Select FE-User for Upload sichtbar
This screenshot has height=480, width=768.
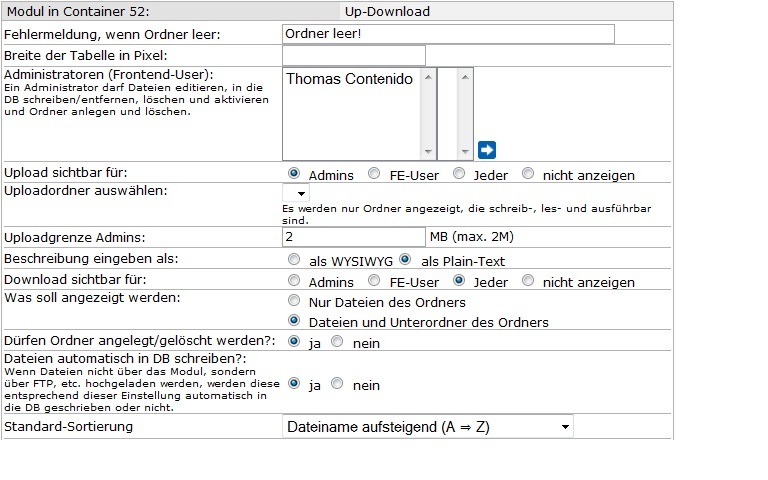coord(374,174)
